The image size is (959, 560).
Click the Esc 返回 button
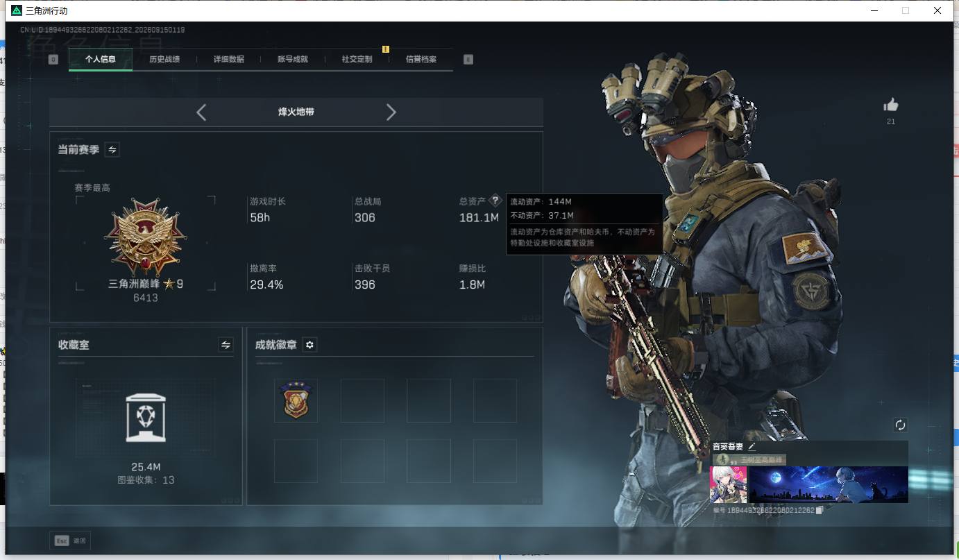[69, 541]
